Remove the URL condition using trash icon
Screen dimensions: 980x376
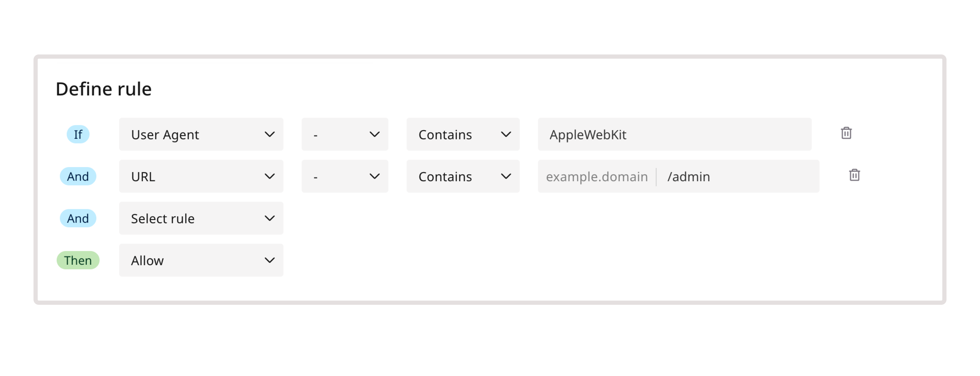coord(854,175)
